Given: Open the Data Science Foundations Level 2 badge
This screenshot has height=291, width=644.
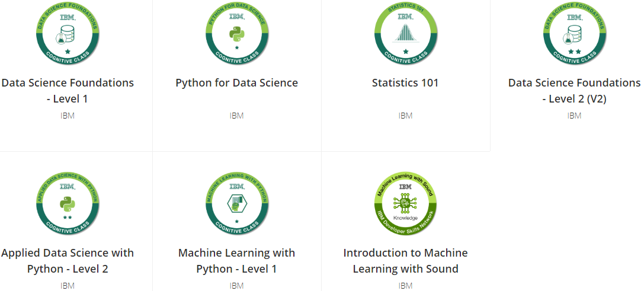Looking at the screenshot, I should (575, 34).
